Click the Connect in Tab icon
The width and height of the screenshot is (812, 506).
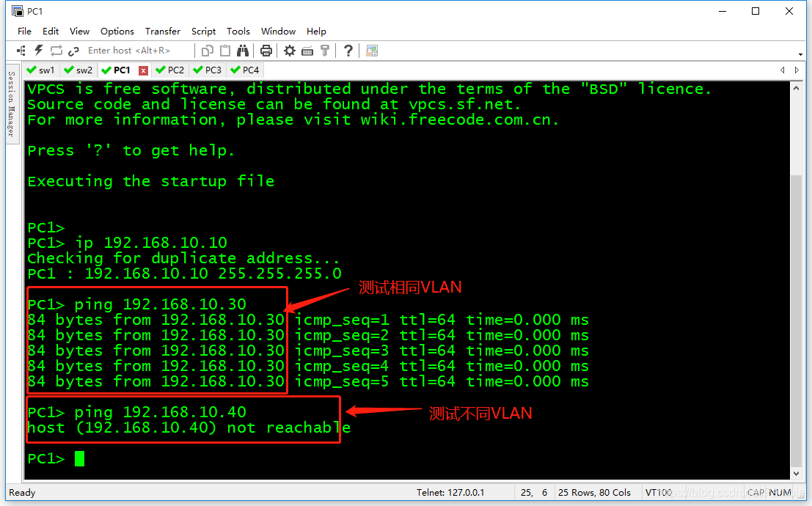tap(56, 51)
